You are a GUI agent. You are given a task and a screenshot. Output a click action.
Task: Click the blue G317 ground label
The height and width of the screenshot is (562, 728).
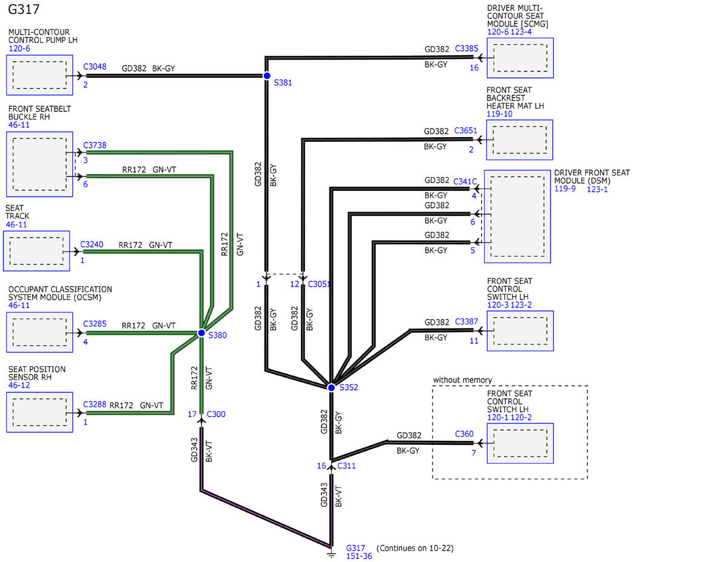pos(356,547)
